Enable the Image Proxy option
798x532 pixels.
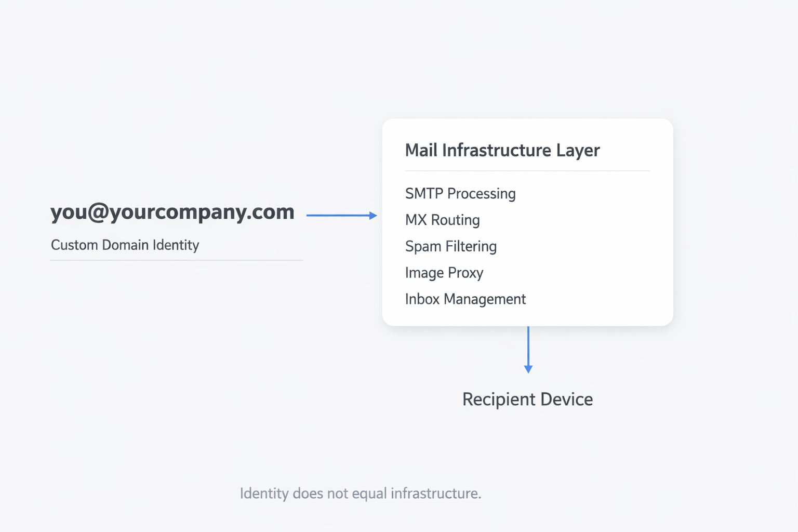(x=444, y=272)
